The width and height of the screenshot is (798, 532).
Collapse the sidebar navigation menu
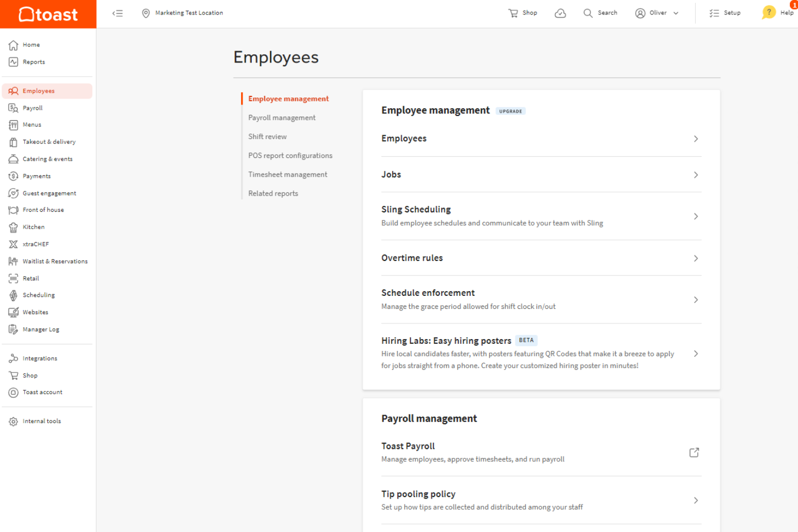point(118,13)
